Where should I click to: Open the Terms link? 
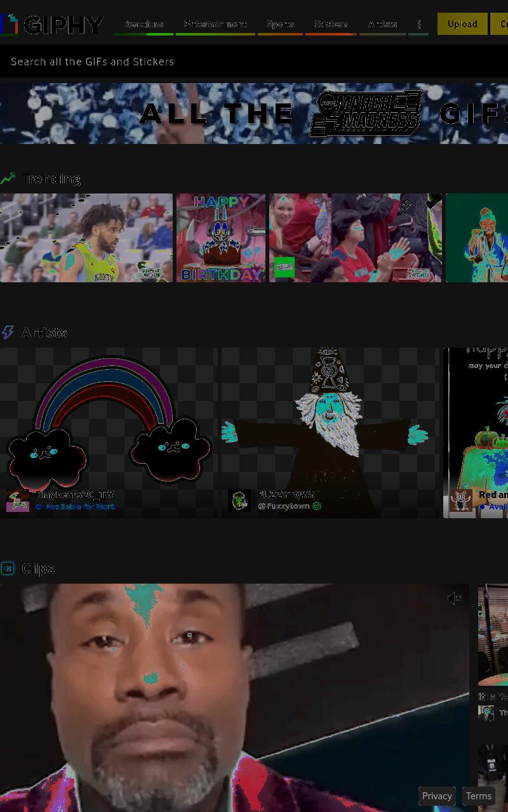point(479,796)
